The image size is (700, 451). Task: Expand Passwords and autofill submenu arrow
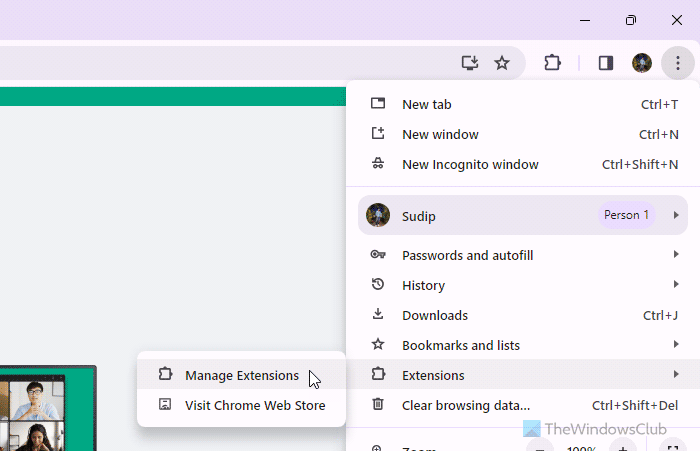676,255
